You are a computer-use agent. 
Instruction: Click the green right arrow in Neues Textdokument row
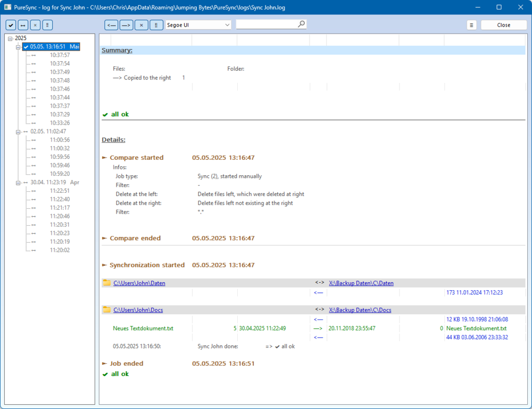pyautogui.click(x=318, y=329)
